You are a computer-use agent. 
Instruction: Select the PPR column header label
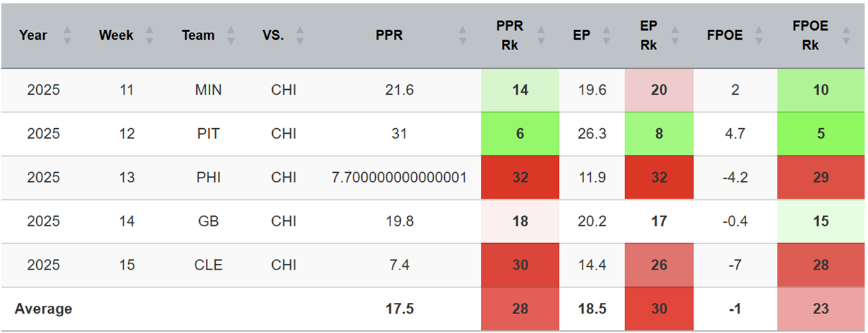click(389, 36)
